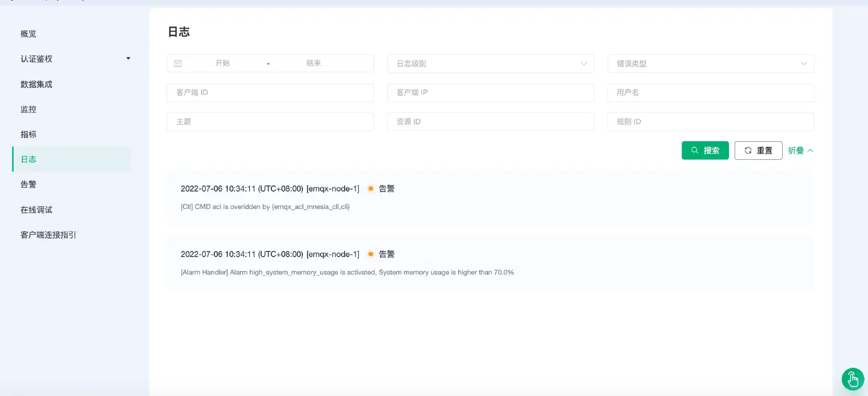The width and height of the screenshot is (868, 396).
Task: Switch to the 告警 section
Action: [27, 184]
